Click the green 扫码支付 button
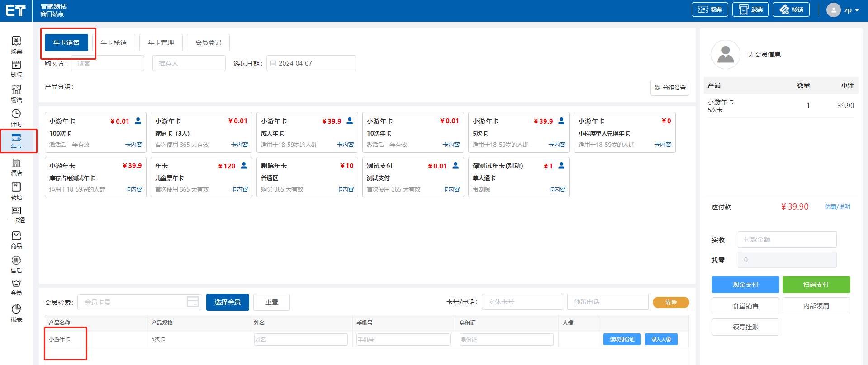 click(x=816, y=285)
